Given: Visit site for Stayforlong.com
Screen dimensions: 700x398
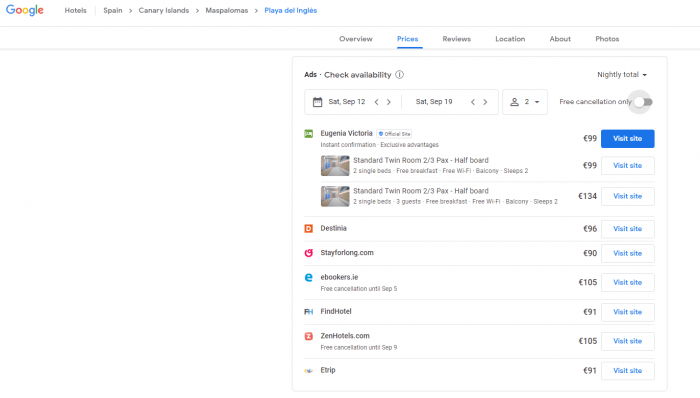Looking at the screenshot, I should click(x=628, y=253).
